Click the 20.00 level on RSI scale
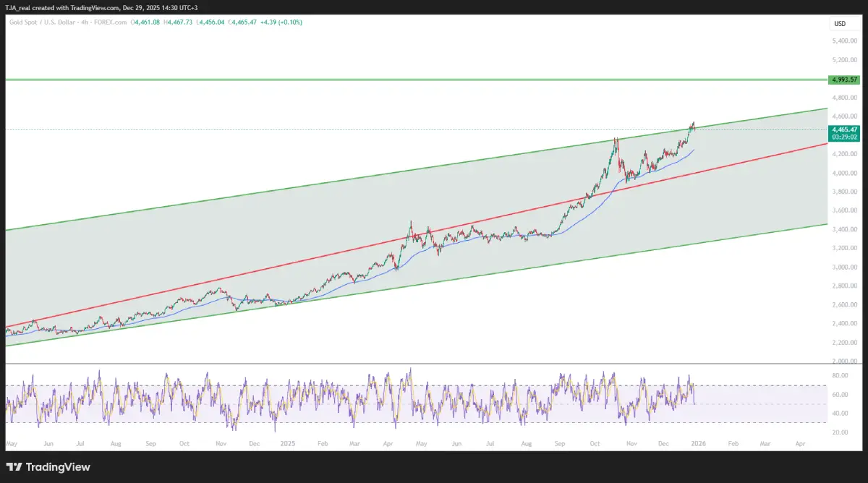 tap(839, 432)
